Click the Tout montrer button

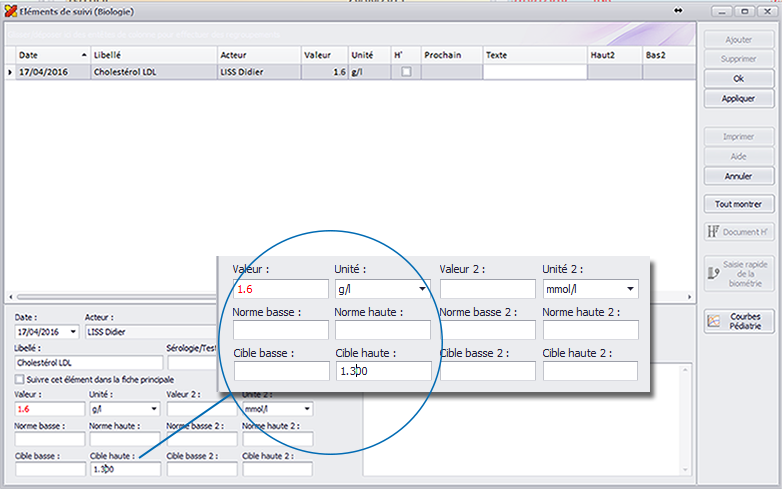[x=739, y=204]
